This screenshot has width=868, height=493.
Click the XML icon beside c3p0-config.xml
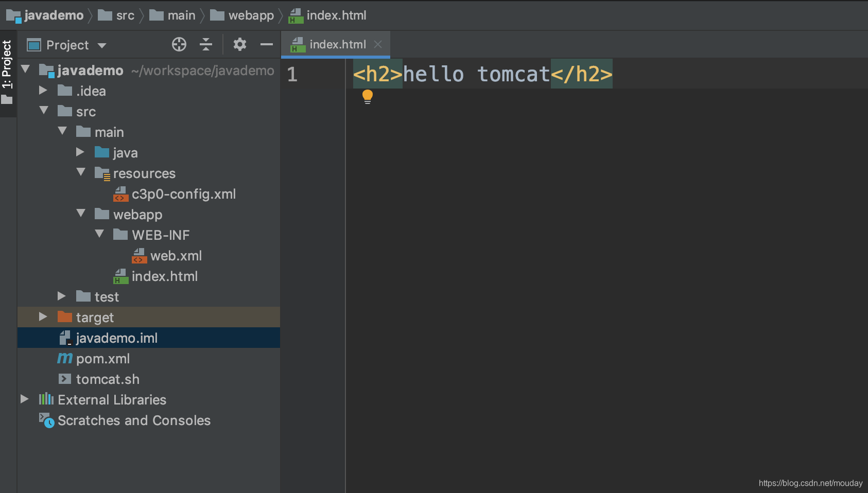click(121, 194)
